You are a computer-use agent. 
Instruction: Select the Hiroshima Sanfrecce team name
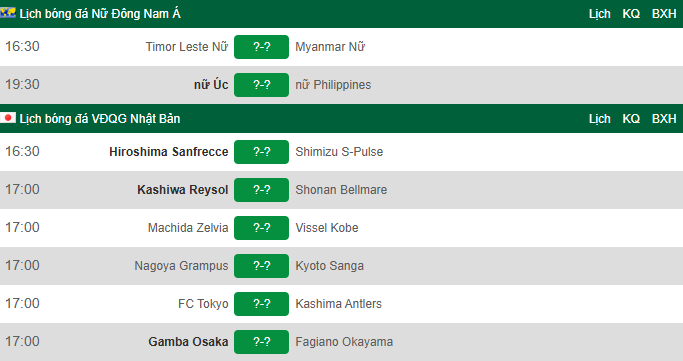169,152
